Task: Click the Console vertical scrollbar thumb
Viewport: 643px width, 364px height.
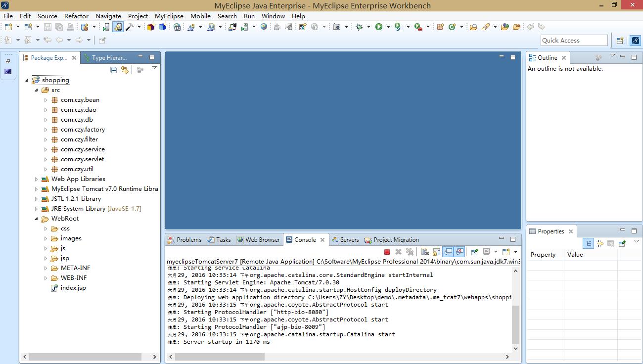Action: click(516, 324)
